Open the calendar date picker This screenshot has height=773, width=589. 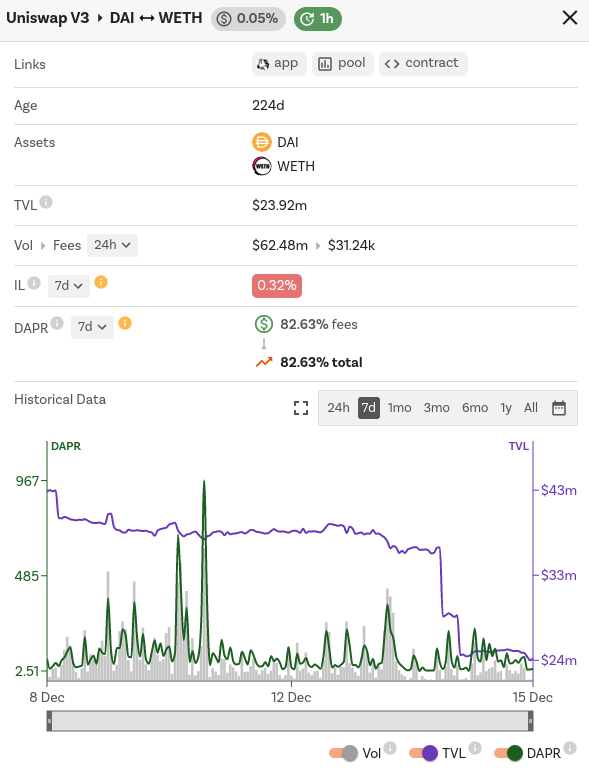pyautogui.click(x=559, y=408)
